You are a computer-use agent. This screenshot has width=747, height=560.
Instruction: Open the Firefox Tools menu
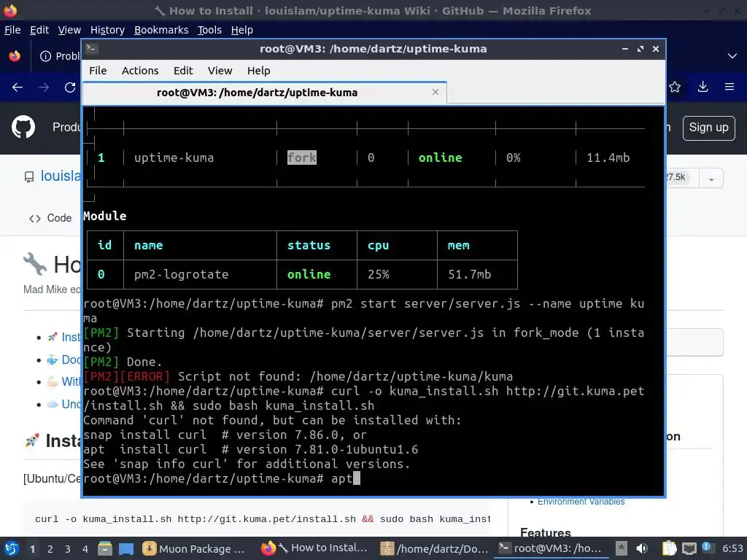coord(209,30)
